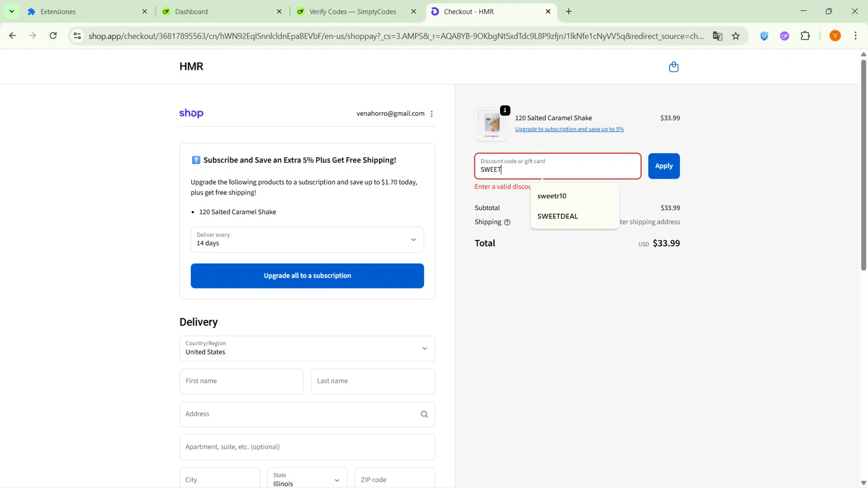
Task: Open the purple SimplyCodes extension icon
Action: pyautogui.click(x=785, y=36)
